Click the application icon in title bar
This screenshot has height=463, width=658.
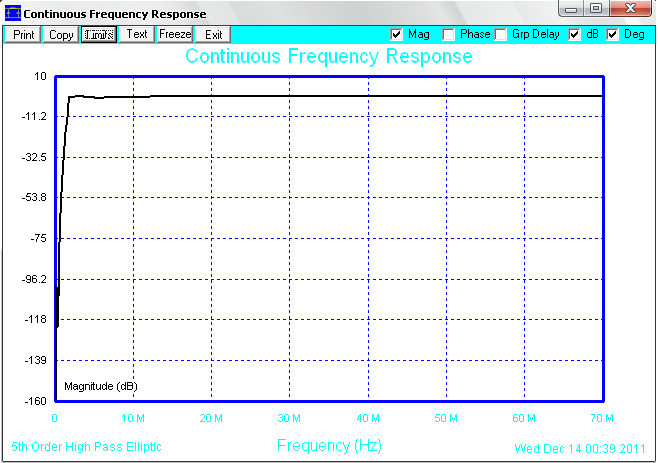13,13
